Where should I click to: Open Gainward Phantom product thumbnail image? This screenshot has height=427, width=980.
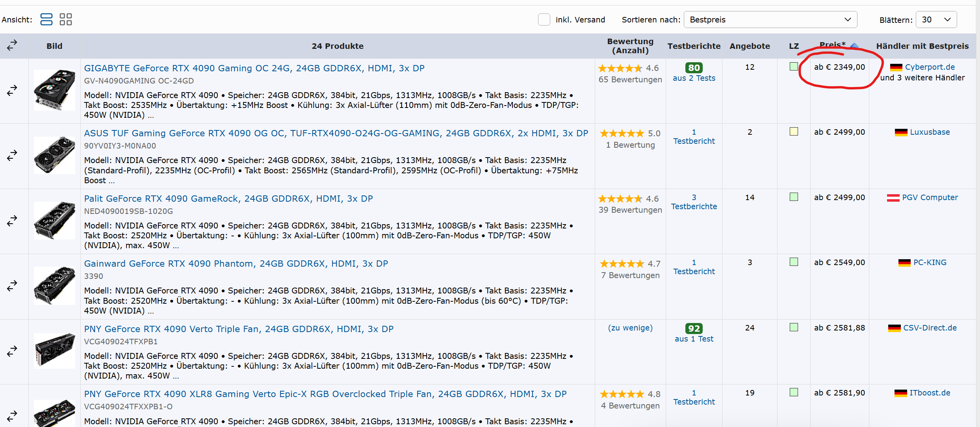tap(54, 286)
